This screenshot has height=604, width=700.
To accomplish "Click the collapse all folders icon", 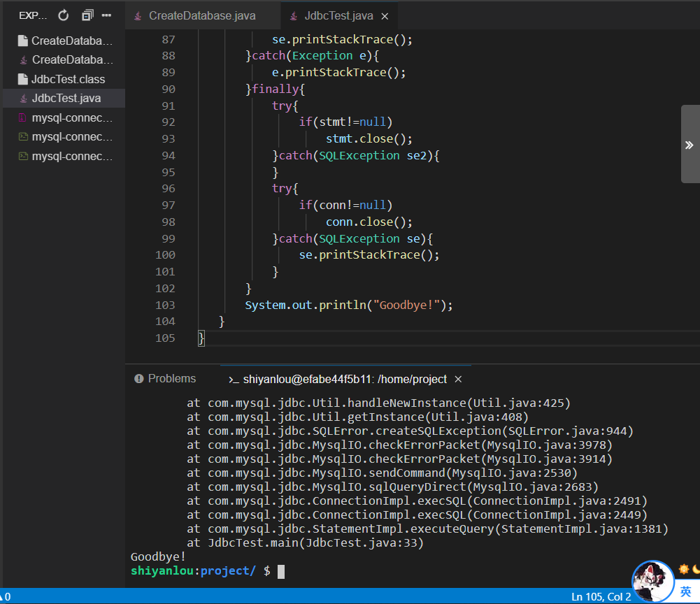I will pyautogui.click(x=87, y=15).
